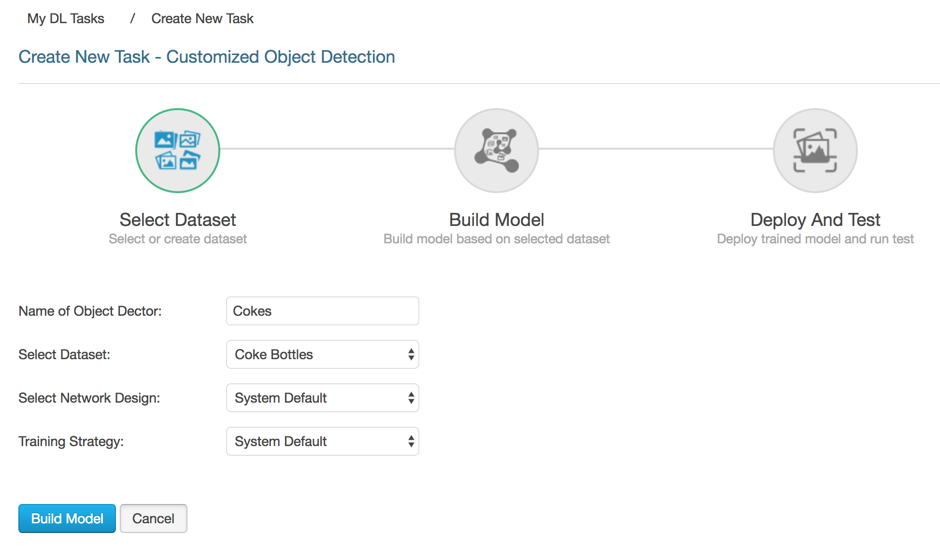940x560 pixels.
Task: Click 'Select or create dataset' subtitle
Action: click(178, 239)
